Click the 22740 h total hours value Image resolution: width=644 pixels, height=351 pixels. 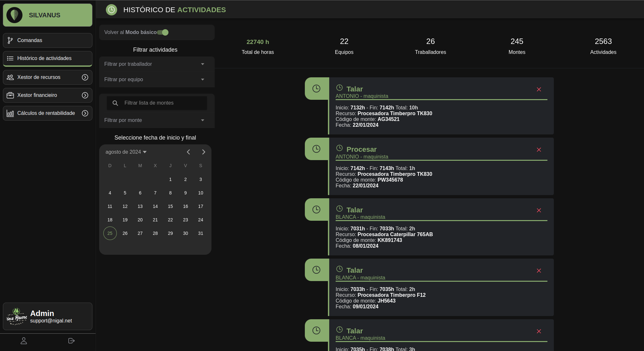258,42
